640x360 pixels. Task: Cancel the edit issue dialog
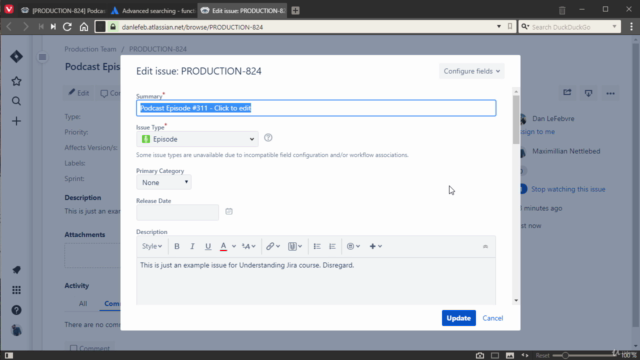click(x=493, y=318)
